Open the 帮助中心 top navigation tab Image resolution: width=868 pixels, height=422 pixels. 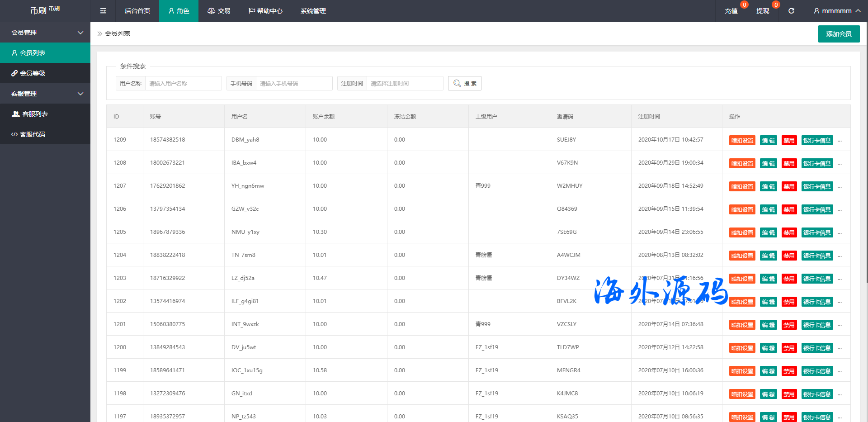tap(265, 11)
